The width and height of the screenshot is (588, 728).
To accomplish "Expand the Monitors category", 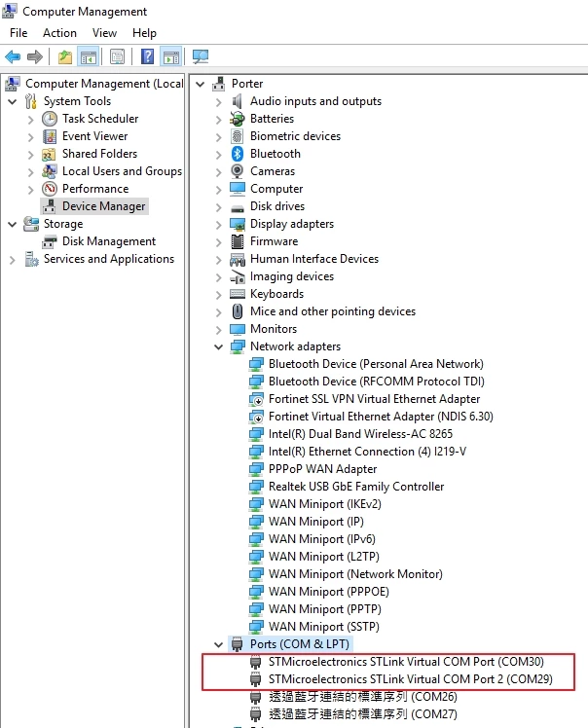I will tap(219, 330).
